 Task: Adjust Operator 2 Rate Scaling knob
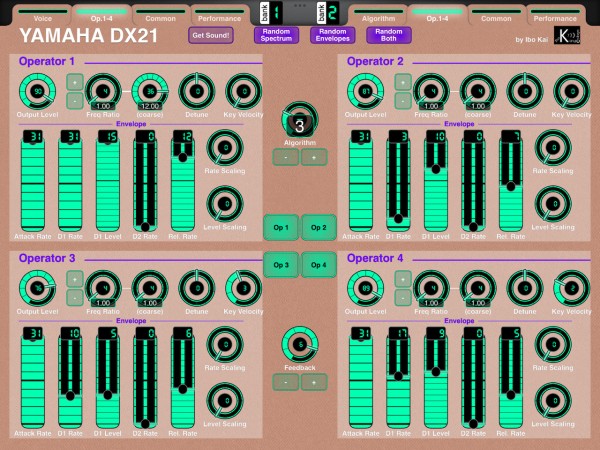[x=553, y=148]
